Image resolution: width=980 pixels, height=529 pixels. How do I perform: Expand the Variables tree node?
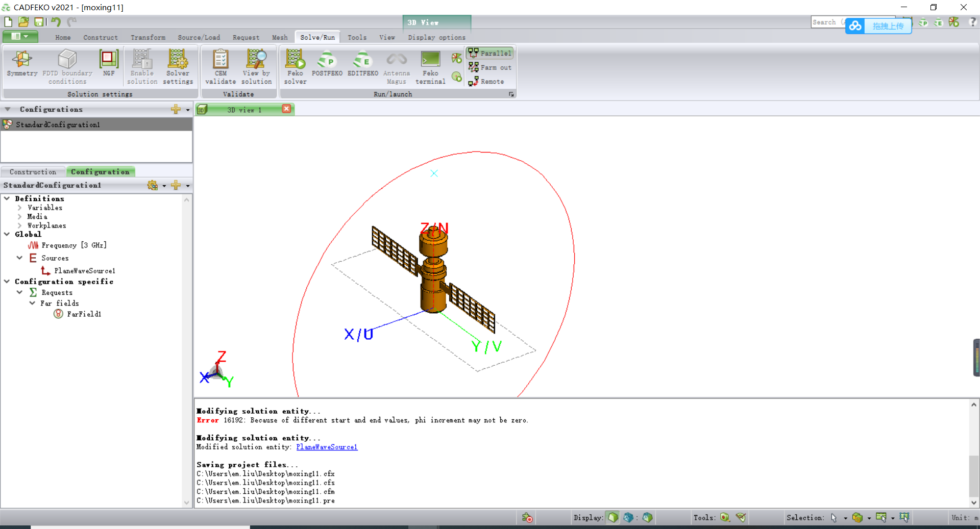pos(19,208)
